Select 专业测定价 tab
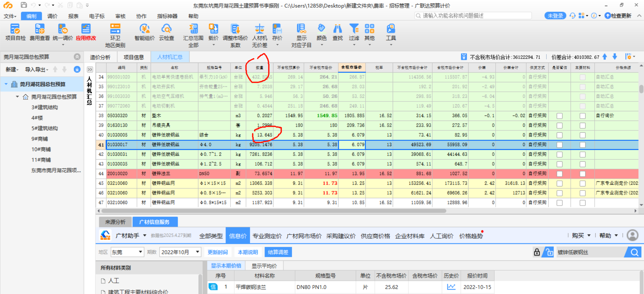Image resolution: width=644 pixels, height=294 pixels. click(x=267, y=236)
